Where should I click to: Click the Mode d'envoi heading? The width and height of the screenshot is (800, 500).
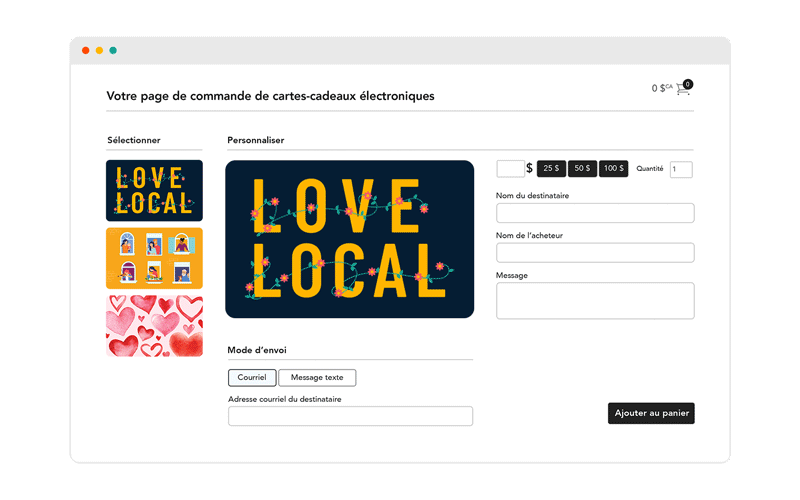point(257,350)
